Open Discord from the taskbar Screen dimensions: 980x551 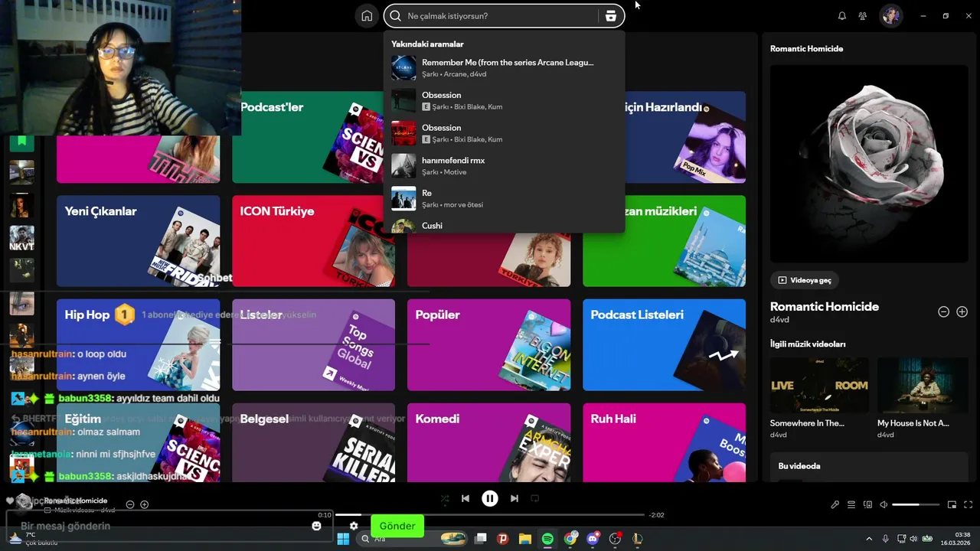(x=593, y=539)
